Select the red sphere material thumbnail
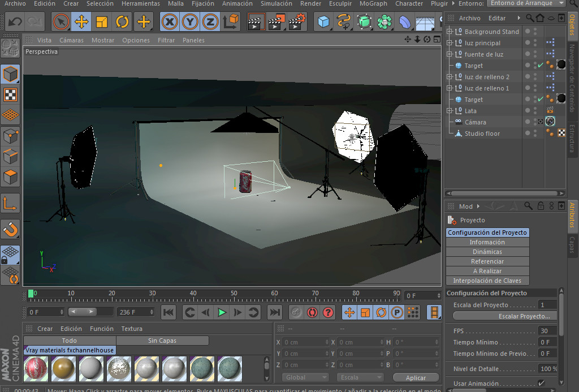Viewport: 579px width, 392px height. [35, 369]
